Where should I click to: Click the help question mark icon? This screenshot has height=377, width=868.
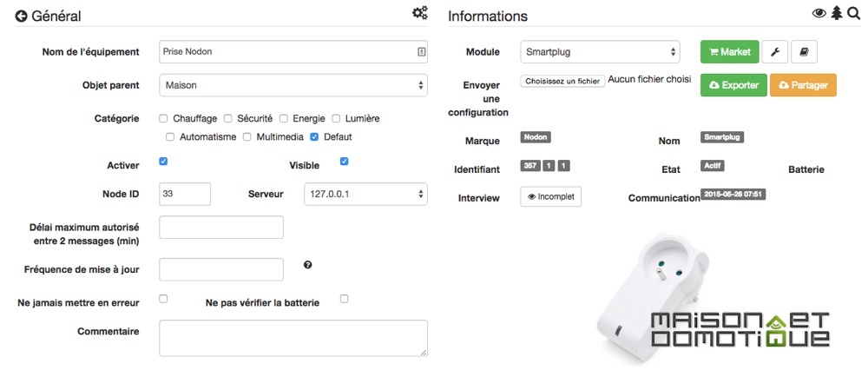[x=308, y=265]
